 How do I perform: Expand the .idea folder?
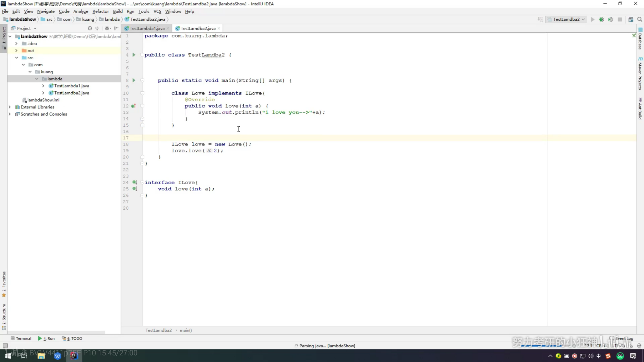pos(16,43)
